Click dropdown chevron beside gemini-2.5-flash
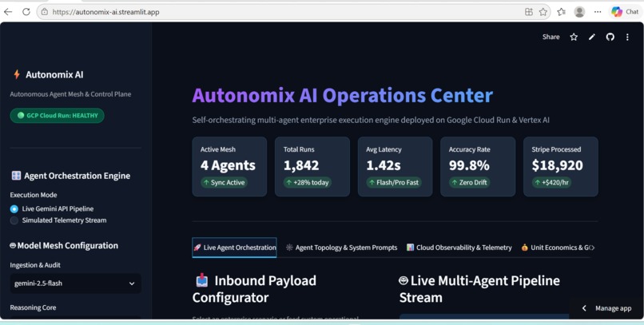The image size is (644, 325). tap(132, 283)
